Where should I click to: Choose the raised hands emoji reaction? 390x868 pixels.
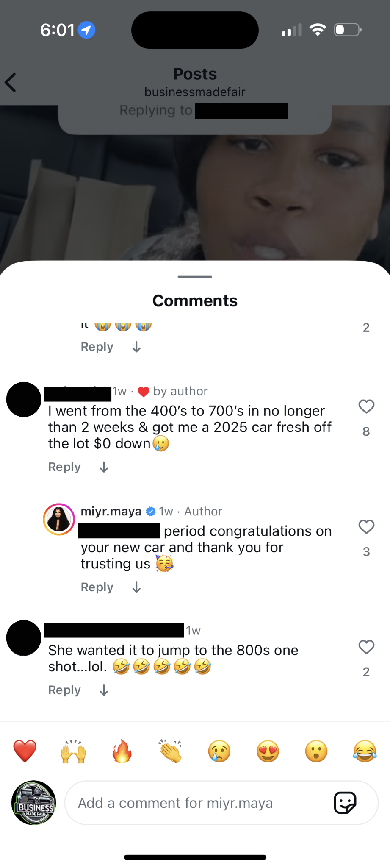[x=74, y=751]
